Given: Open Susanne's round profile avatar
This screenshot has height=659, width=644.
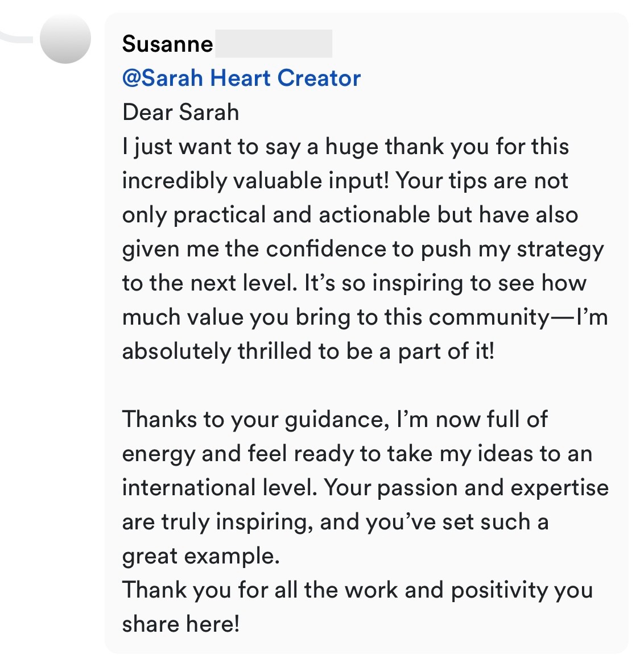Looking at the screenshot, I should [x=65, y=38].
